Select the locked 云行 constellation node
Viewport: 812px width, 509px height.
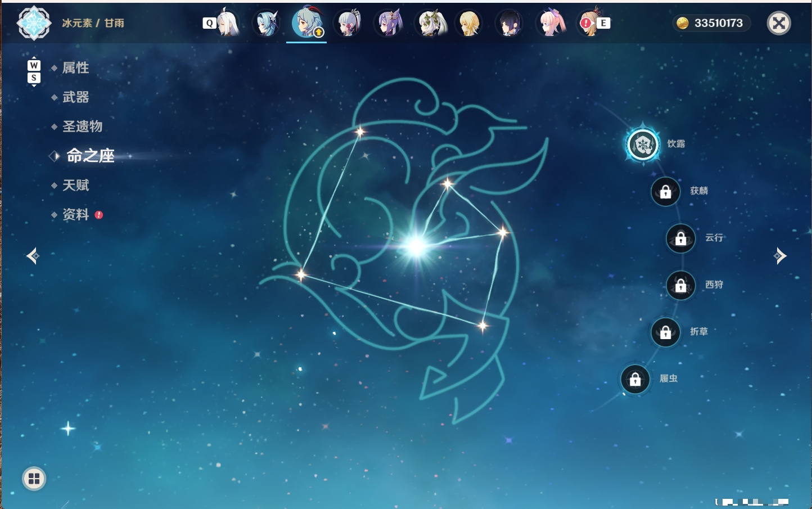pyautogui.click(x=681, y=238)
